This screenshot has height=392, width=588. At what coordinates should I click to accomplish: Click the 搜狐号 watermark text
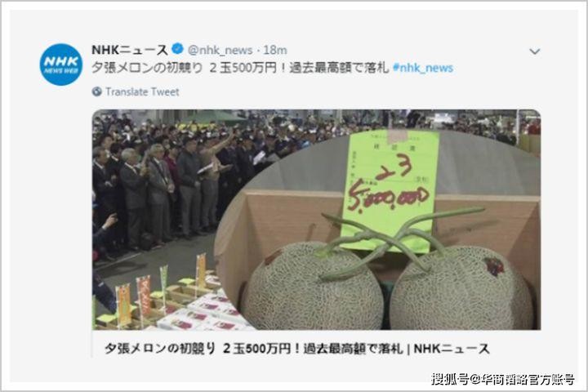pos(450,379)
